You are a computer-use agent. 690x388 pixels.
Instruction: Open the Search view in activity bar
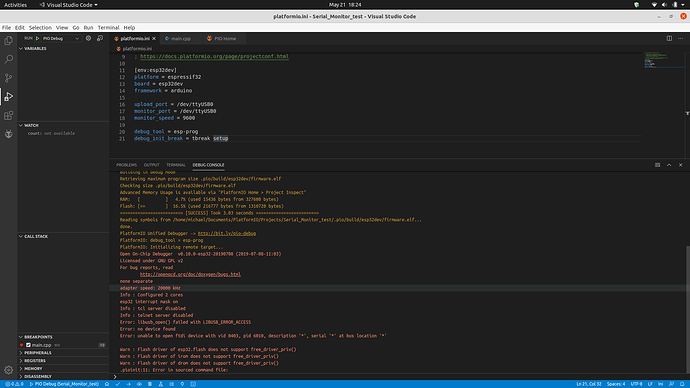pos(8,59)
